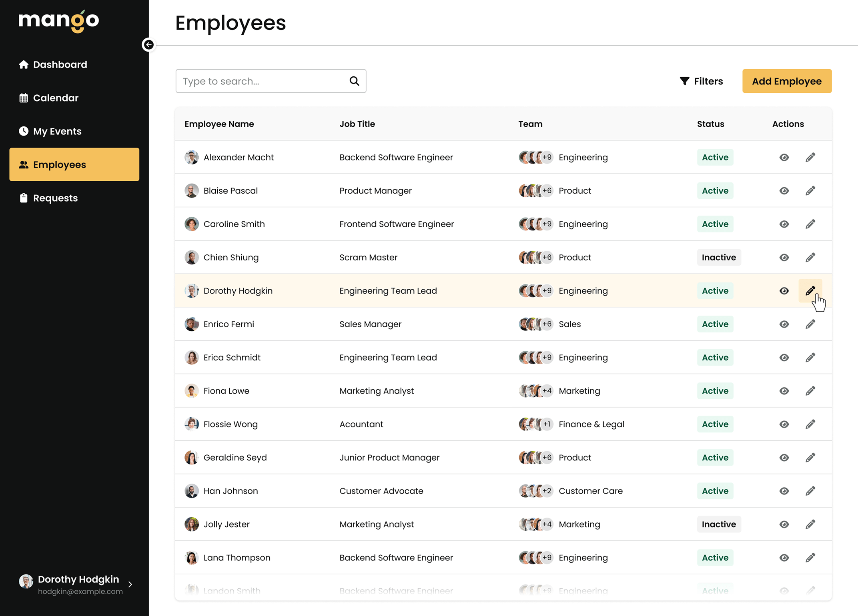Image resolution: width=858 pixels, height=616 pixels.
Task: Open Fiona Lowe's details using eye icon
Action: (x=784, y=391)
